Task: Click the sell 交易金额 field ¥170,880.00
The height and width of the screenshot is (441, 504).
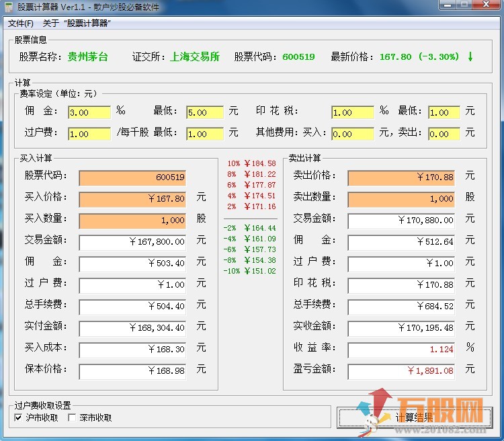Action: click(x=401, y=220)
